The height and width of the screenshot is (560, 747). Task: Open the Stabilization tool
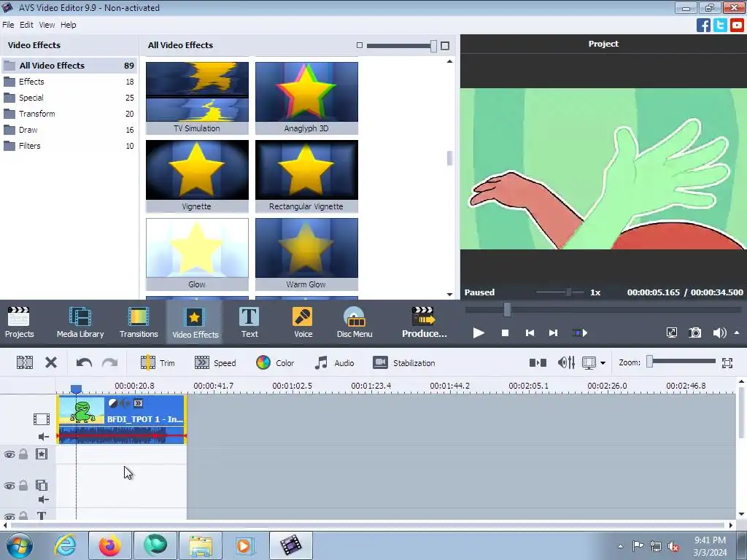pyautogui.click(x=404, y=363)
